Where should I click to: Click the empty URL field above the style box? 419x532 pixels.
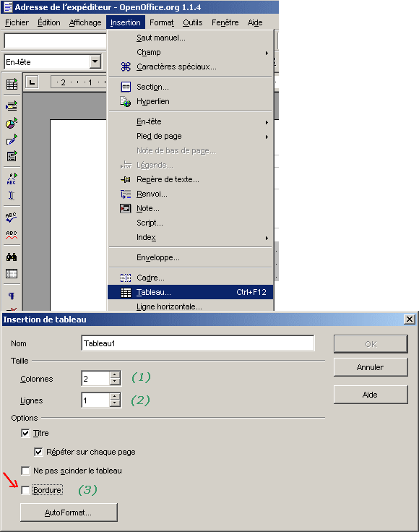coord(55,41)
